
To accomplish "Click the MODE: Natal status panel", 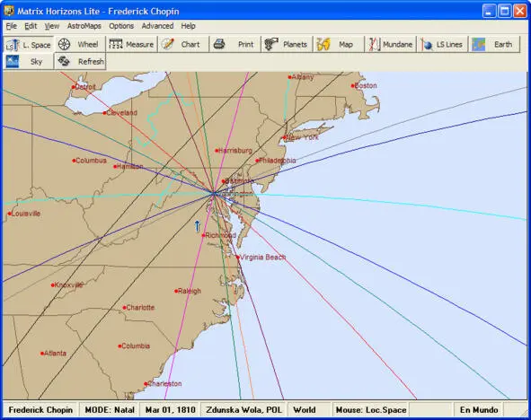I will tap(110, 410).
